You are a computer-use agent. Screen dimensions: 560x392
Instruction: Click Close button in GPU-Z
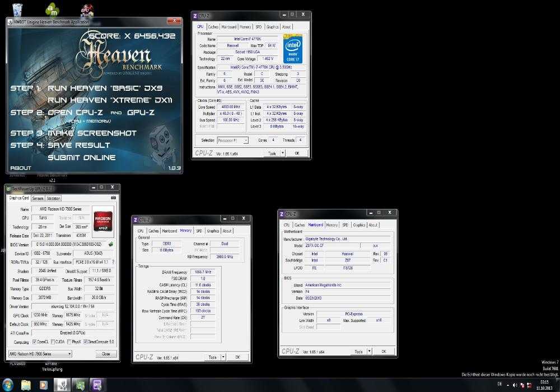106,354
